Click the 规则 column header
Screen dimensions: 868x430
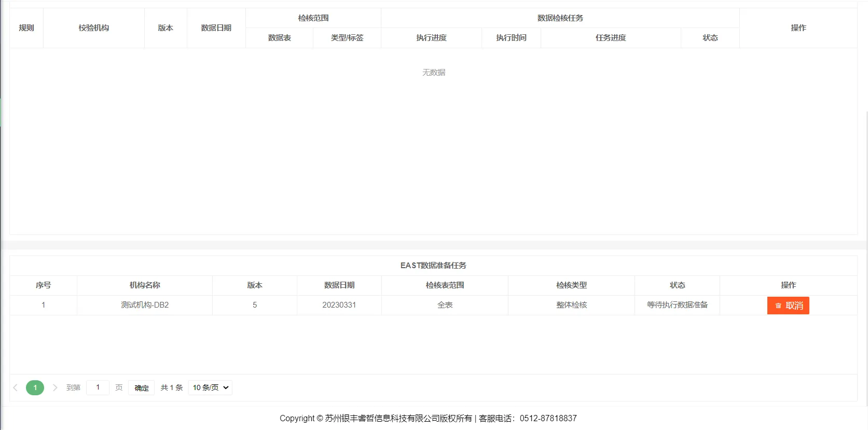point(26,28)
